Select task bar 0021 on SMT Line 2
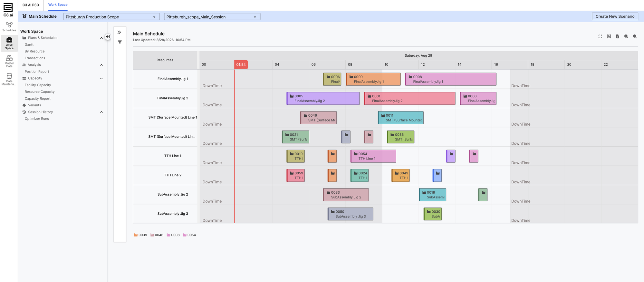 pos(295,137)
